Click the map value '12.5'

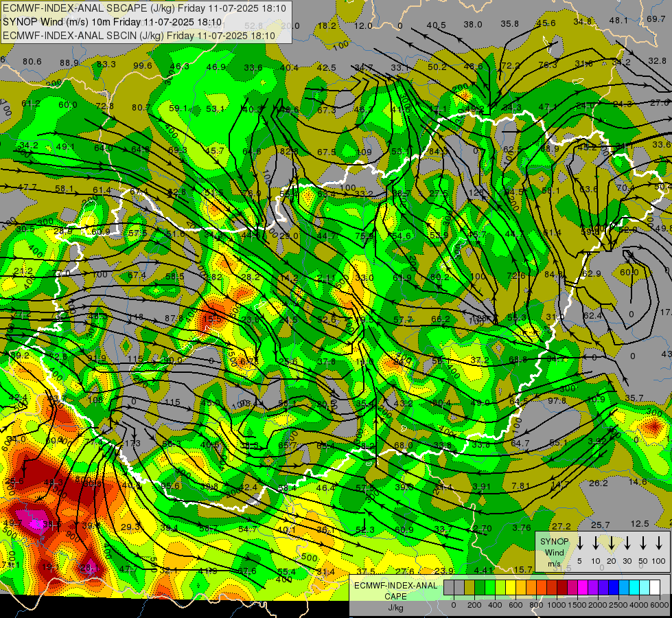point(640,524)
